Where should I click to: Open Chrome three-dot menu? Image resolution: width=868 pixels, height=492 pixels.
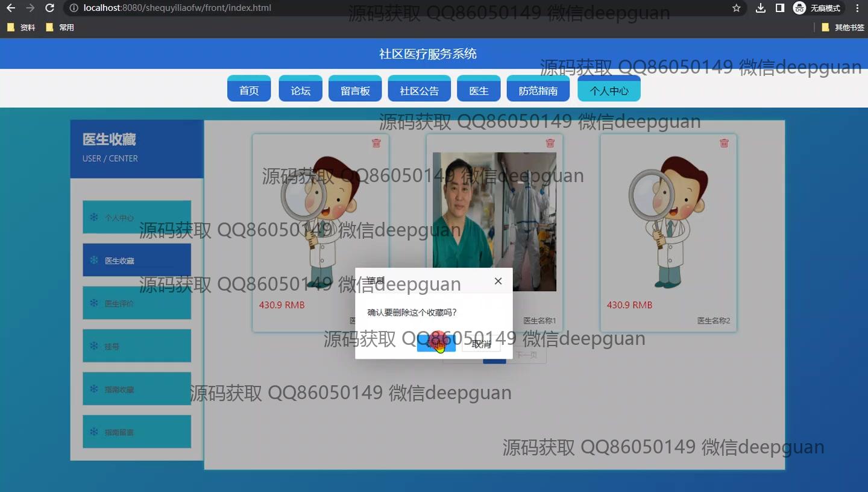(x=857, y=8)
